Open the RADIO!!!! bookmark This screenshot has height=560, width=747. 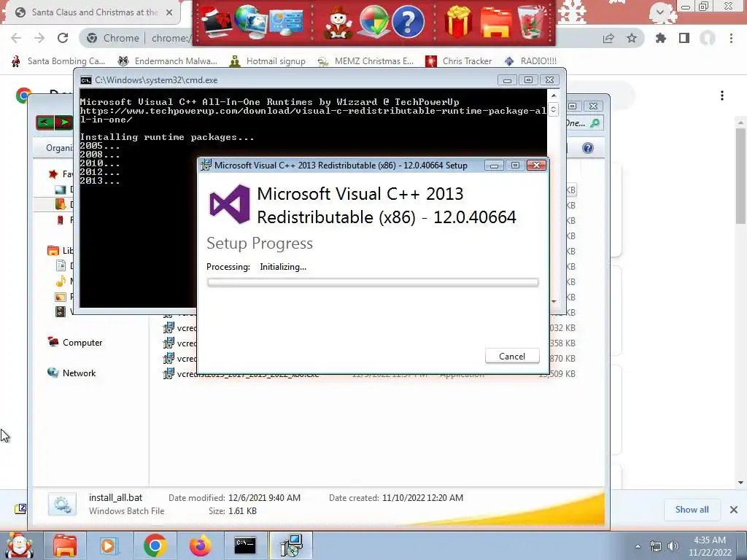click(530, 61)
